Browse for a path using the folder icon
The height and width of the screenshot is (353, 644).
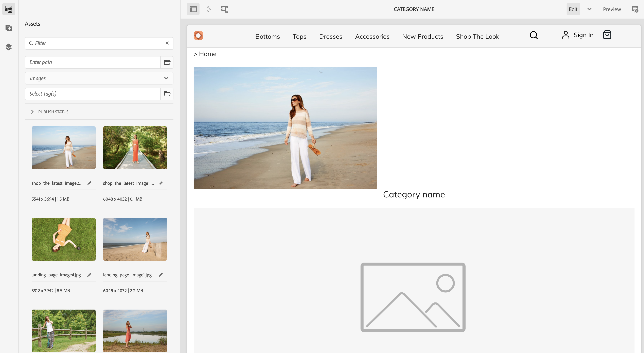[x=167, y=62]
